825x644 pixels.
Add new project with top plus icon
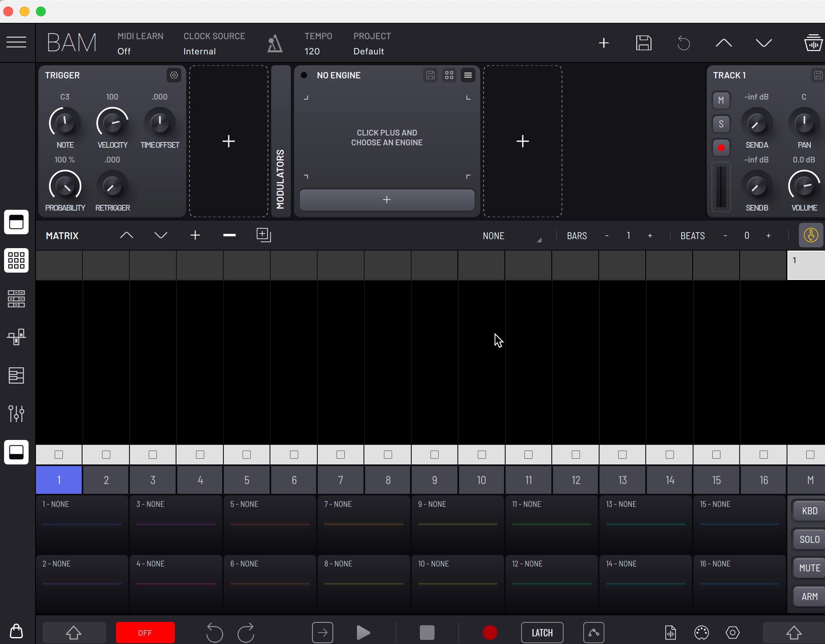[x=604, y=43]
